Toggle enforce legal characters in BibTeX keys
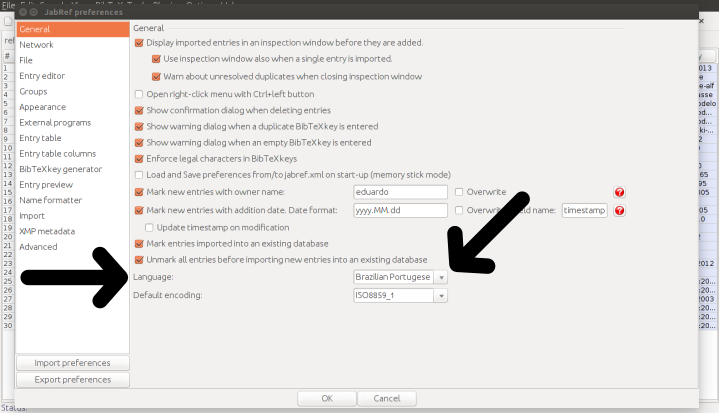719x413 pixels. (x=139, y=159)
